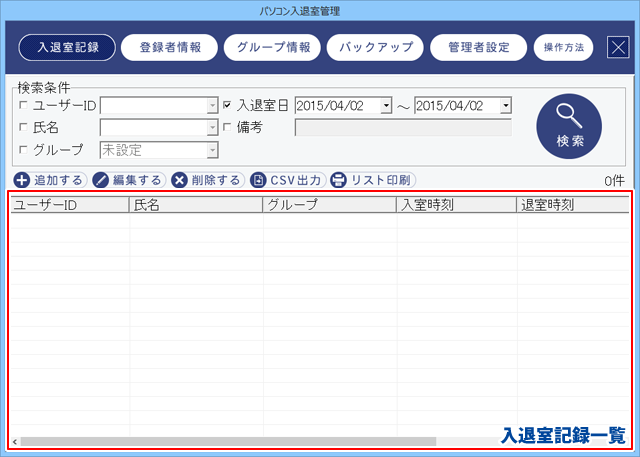Viewport: 640px width, 457px height.
Task: Sort by the 入室時刻 column header
Action: [457, 205]
